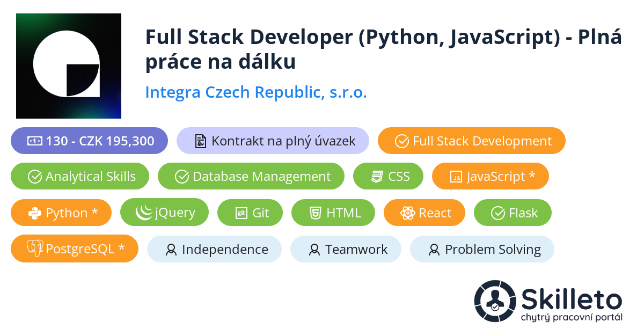Click the PostgreSQL elephant icon

pos(35,249)
